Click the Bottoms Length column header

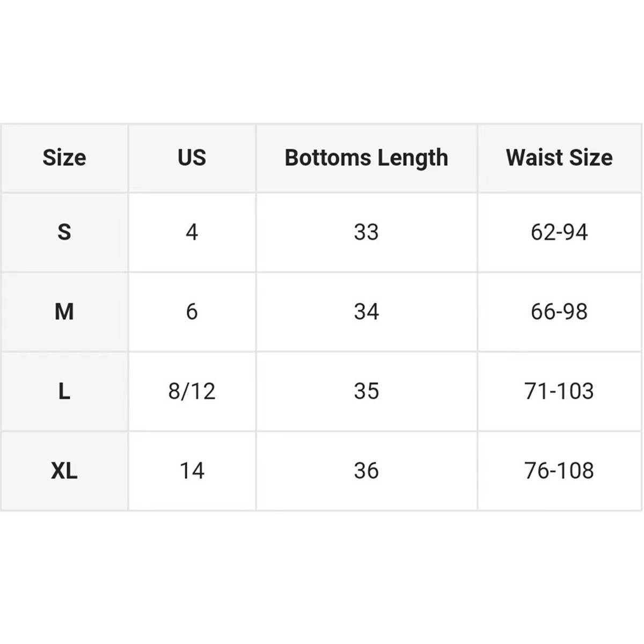tap(366, 158)
